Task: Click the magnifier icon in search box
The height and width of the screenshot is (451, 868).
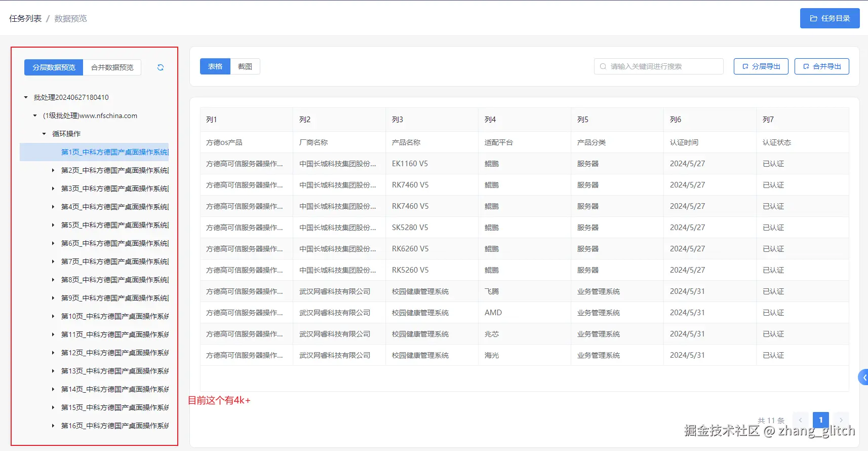Action: tap(603, 66)
